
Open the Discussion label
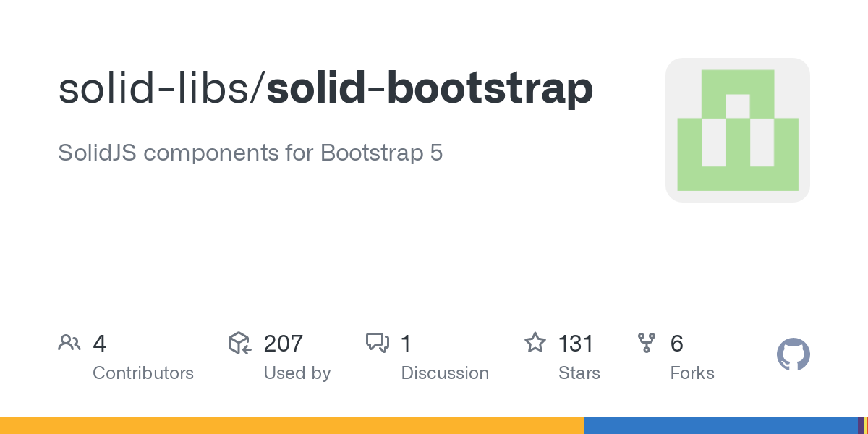445,373
